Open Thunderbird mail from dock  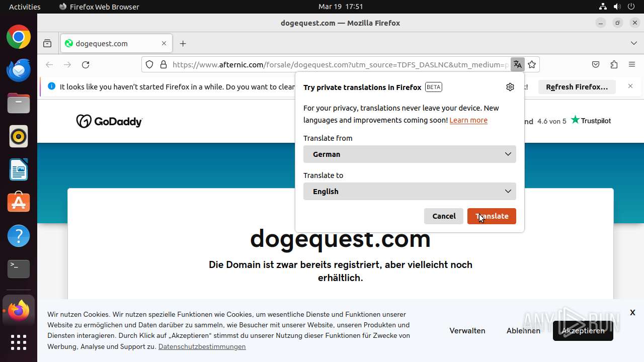(x=19, y=70)
